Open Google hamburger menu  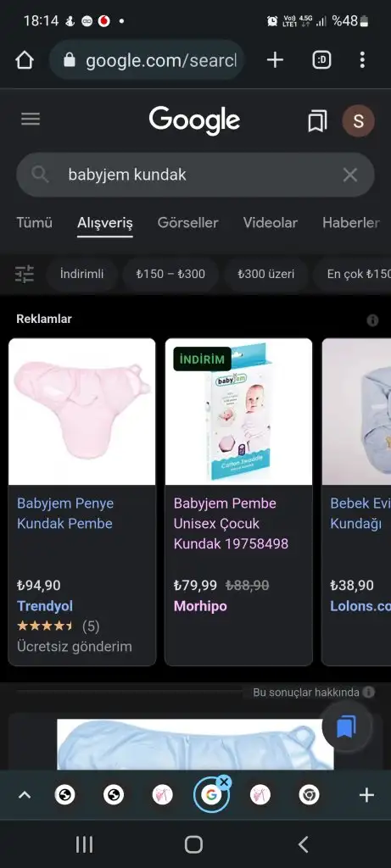[31, 119]
